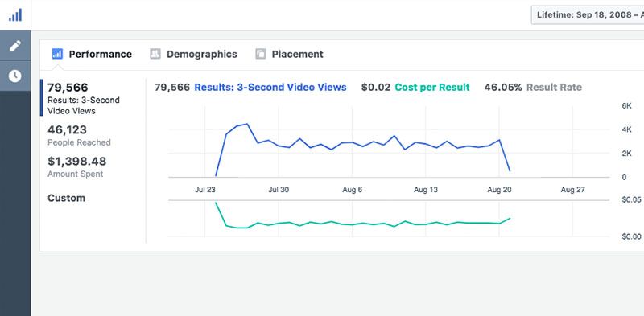
Task: Click the Placement square icon
Action: coord(261,54)
